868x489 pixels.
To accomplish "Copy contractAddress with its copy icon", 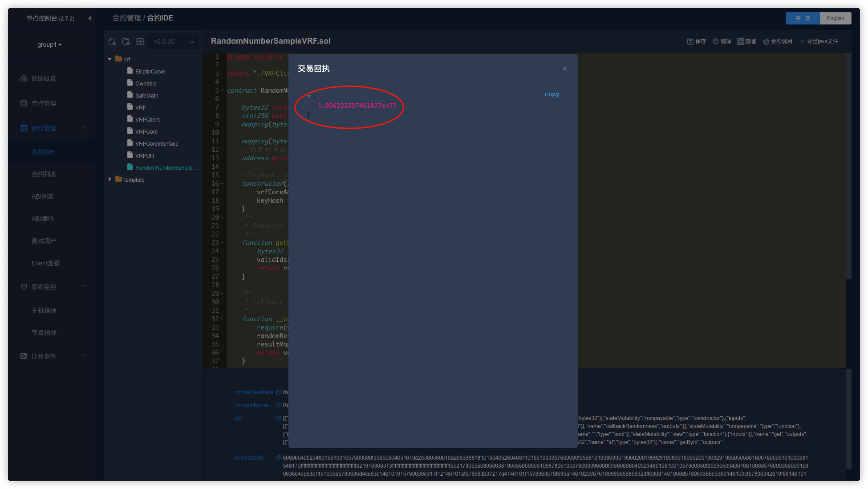I will click(278, 392).
